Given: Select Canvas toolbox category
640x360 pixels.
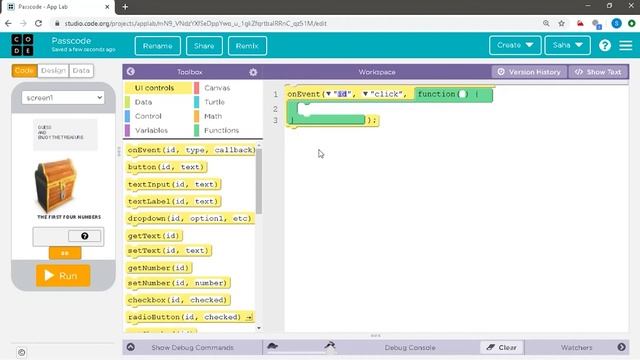Looking at the screenshot, I should (217, 88).
